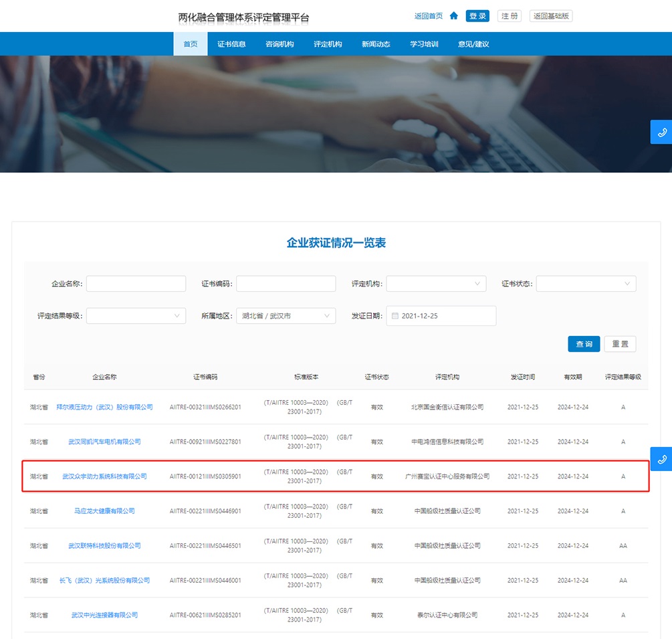Click into the 证书编码 text field

tap(286, 284)
